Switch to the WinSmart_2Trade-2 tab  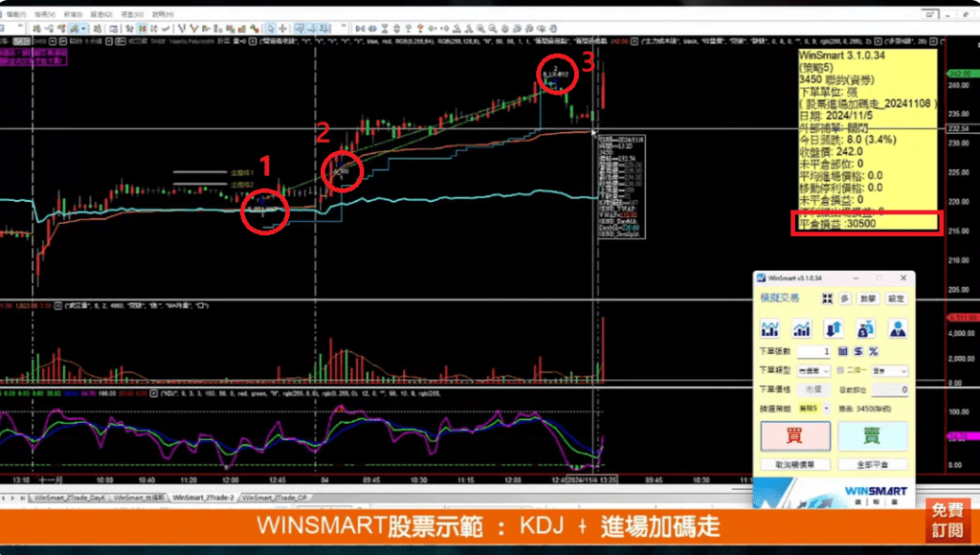coord(203,498)
